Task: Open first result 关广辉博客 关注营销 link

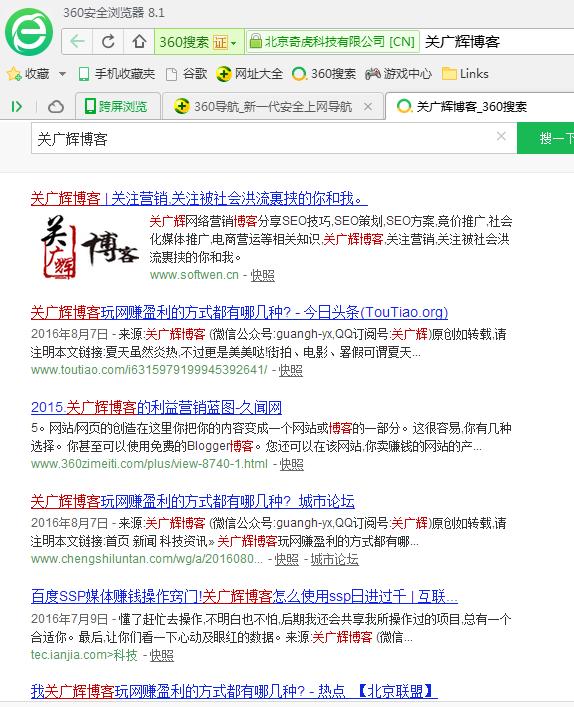Action: click(199, 198)
